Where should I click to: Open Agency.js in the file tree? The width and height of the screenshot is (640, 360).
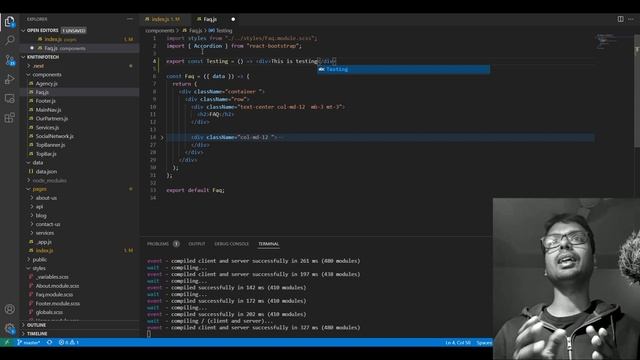coord(47,83)
